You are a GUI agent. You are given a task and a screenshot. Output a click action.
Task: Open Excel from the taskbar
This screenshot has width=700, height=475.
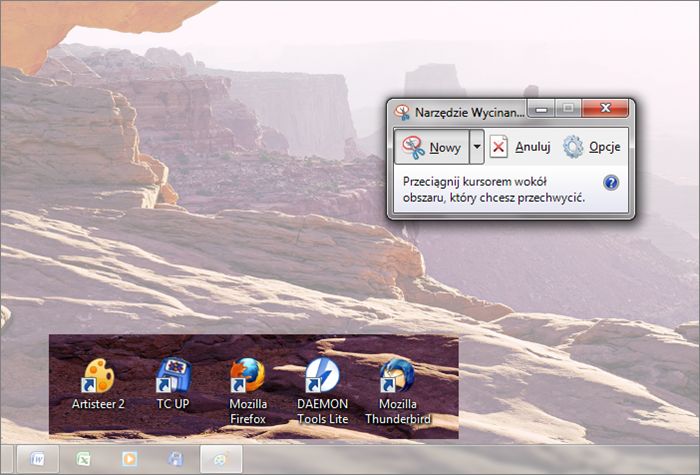click(x=83, y=458)
